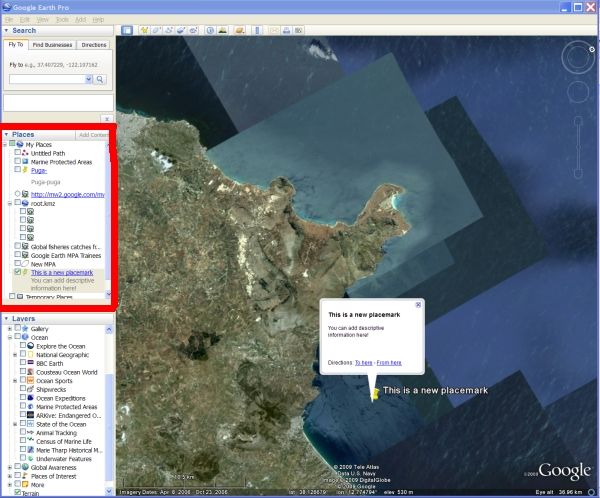Image resolution: width=600 pixels, height=498 pixels.
Task: Click 'This is a new placemark' link in Places
Action: [x=62, y=273]
